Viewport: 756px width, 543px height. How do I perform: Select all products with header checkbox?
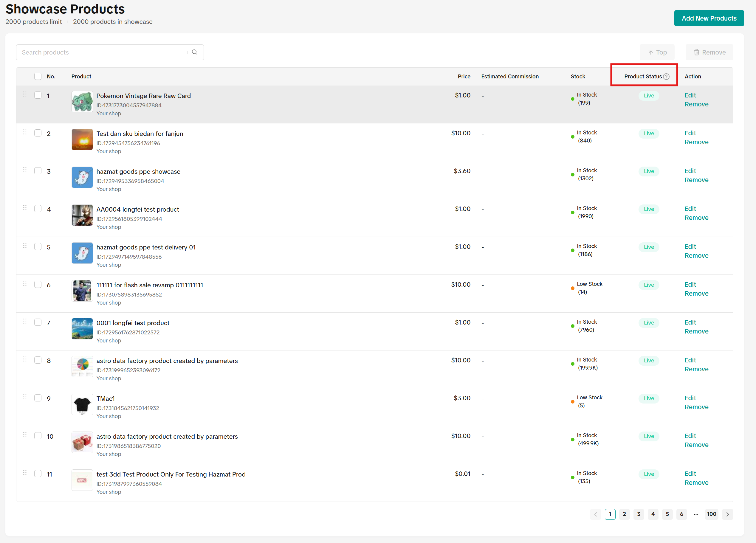pyautogui.click(x=38, y=76)
